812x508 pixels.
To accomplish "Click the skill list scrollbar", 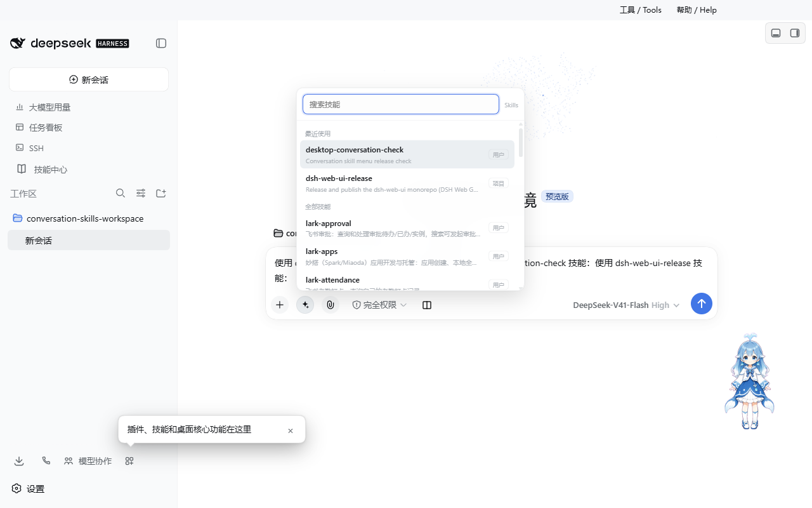I will coord(521,142).
